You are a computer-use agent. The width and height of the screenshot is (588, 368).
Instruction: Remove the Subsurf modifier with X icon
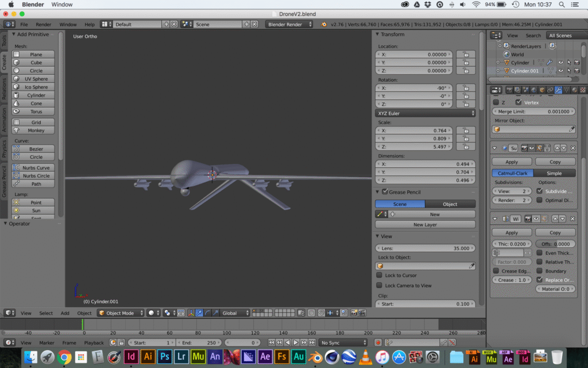pyautogui.click(x=572, y=148)
